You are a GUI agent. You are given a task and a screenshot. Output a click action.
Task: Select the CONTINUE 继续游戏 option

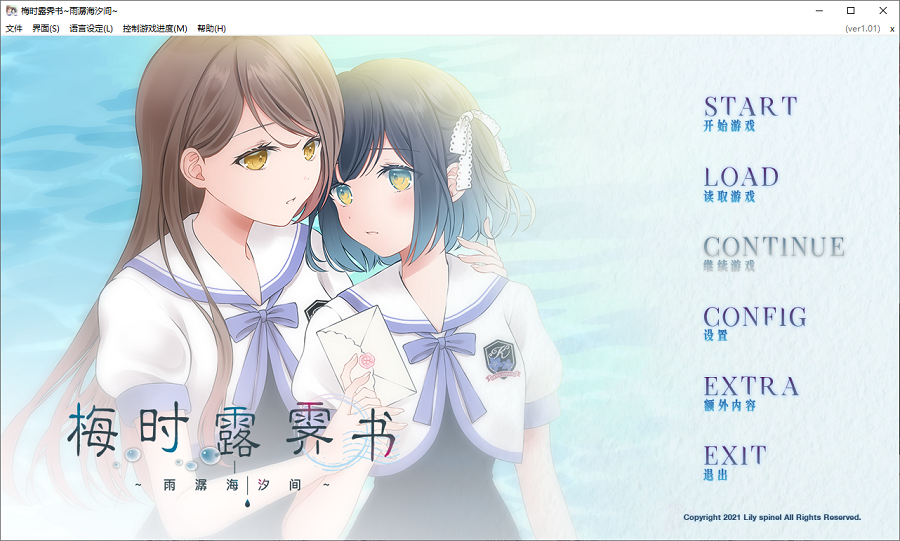[774, 254]
